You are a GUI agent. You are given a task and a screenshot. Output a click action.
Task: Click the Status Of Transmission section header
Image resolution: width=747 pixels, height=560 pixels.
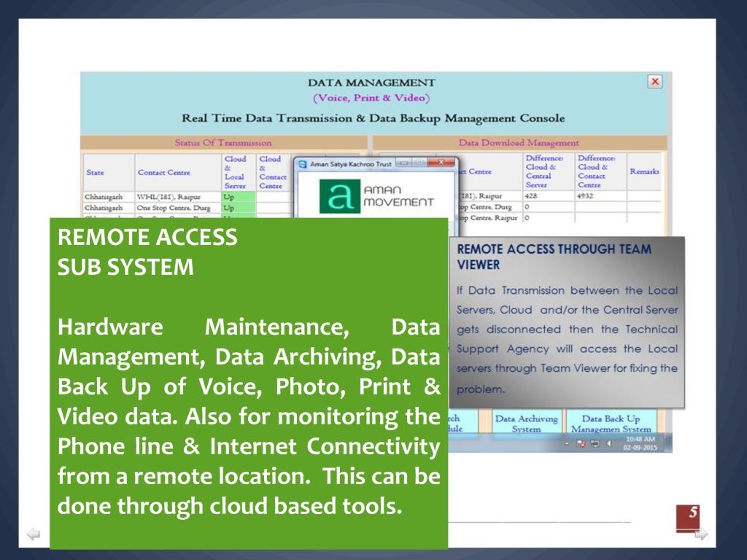(x=222, y=143)
